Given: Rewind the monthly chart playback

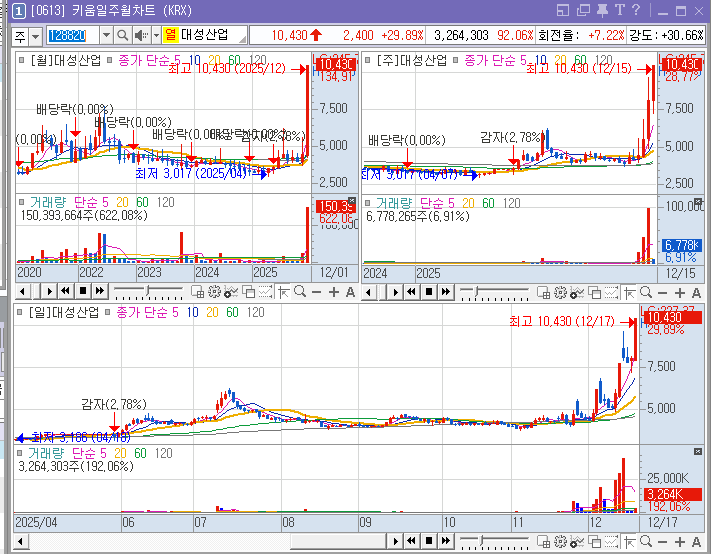Looking at the screenshot, I should (x=66, y=291).
